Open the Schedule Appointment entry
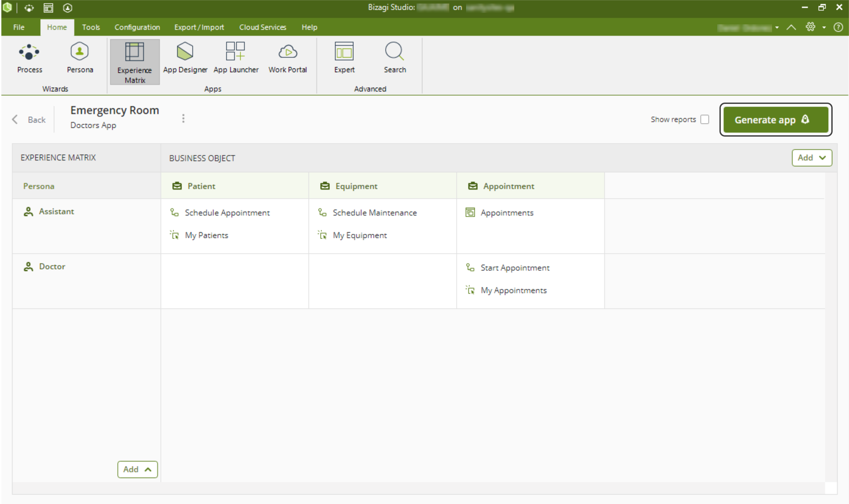Screen dimensions: 849x504 (227, 213)
